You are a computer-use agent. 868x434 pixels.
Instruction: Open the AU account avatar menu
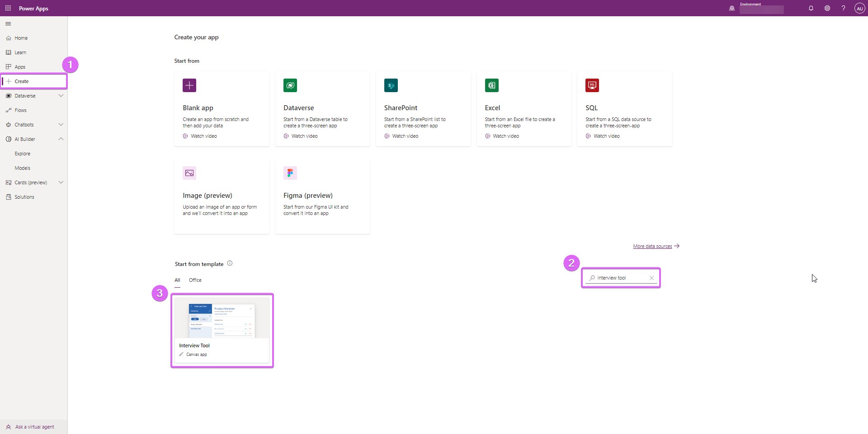pyautogui.click(x=859, y=8)
